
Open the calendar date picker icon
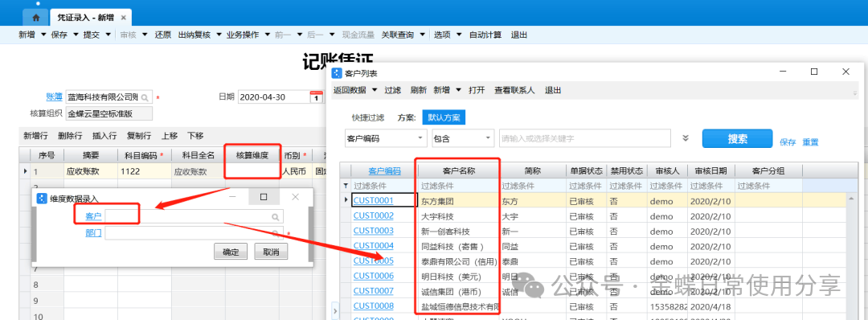(x=316, y=97)
